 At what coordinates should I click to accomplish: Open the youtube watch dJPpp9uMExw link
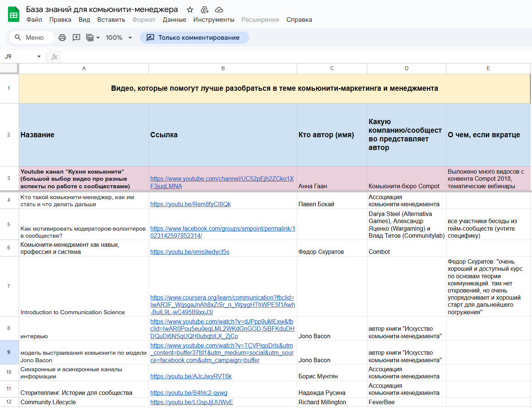point(222,329)
